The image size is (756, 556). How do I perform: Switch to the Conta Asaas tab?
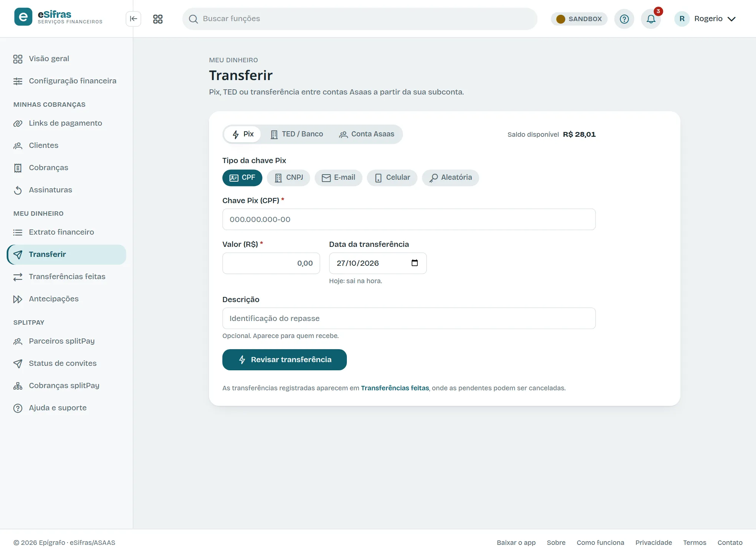(367, 134)
